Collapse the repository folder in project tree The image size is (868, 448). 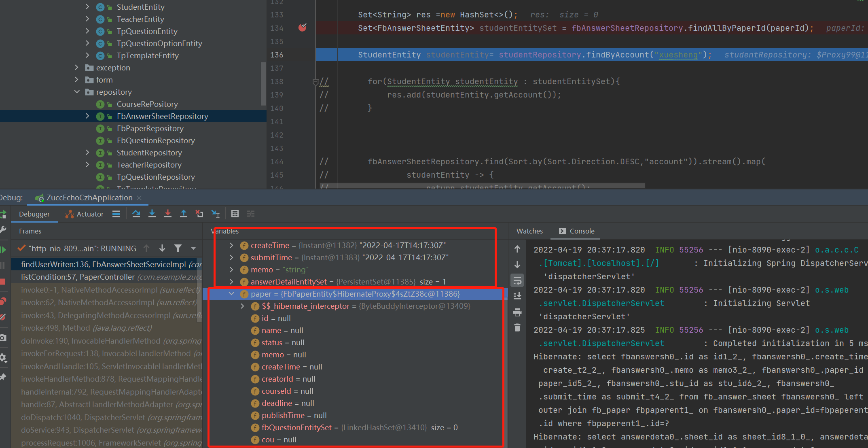[x=77, y=92]
